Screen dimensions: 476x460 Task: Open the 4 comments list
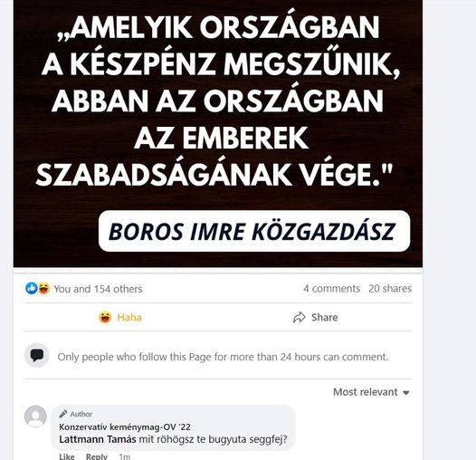point(332,288)
